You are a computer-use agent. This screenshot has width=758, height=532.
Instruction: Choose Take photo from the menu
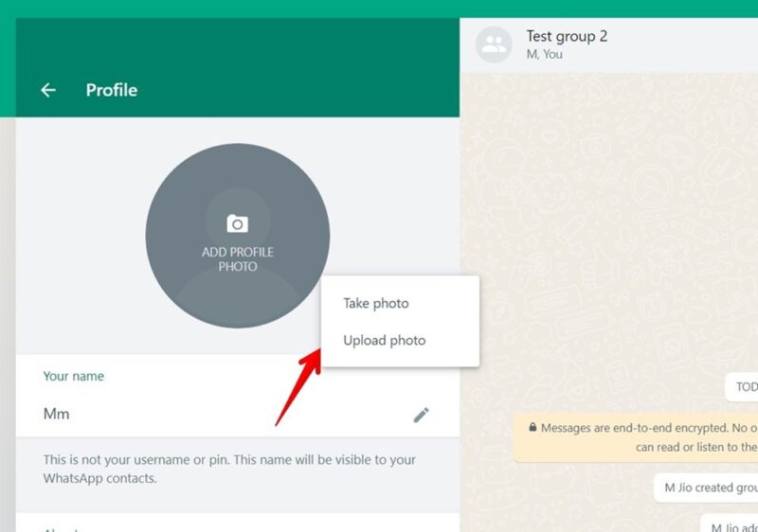click(376, 303)
